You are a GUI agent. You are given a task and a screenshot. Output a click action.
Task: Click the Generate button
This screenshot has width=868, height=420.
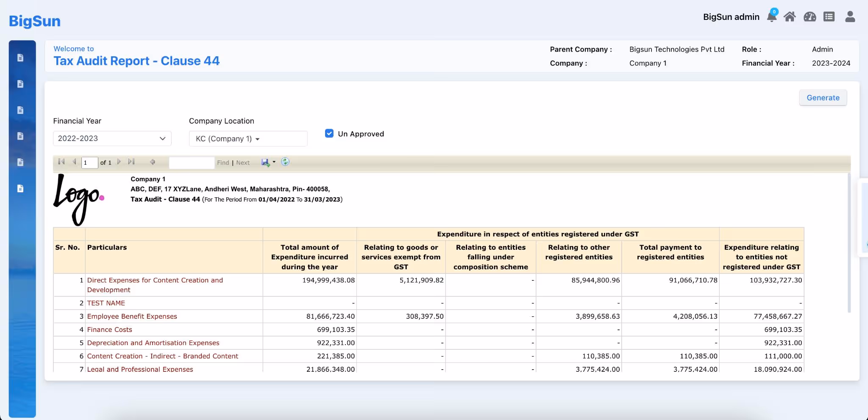823,98
